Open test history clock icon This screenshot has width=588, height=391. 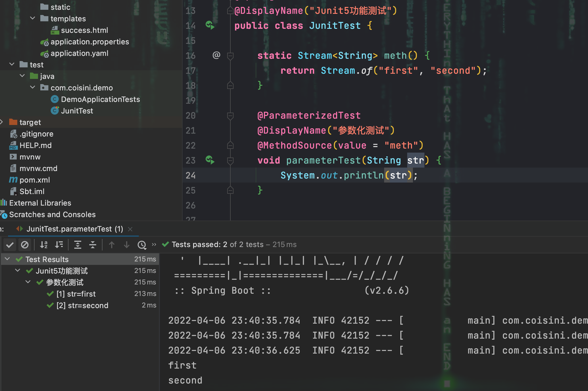tap(142, 245)
